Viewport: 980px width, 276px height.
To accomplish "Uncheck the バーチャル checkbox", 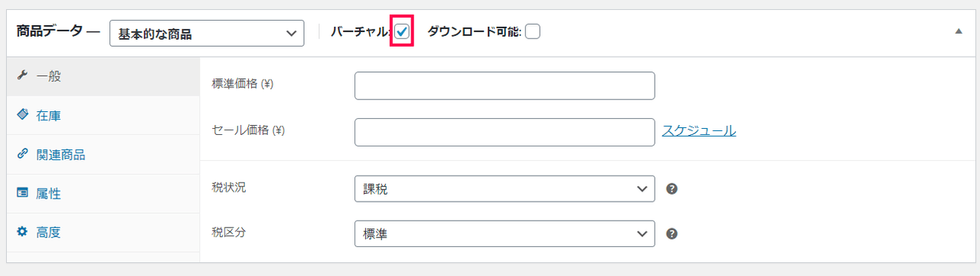I will click(x=402, y=31).
